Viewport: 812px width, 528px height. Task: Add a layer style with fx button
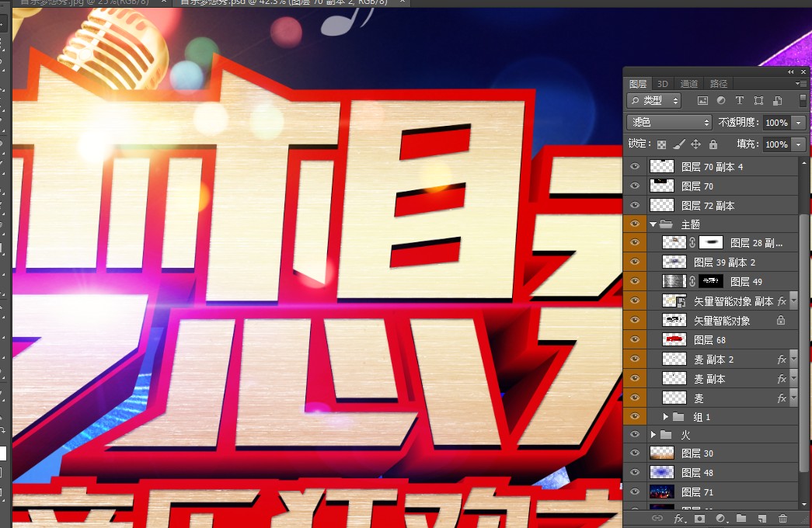(x=679, y=518)
